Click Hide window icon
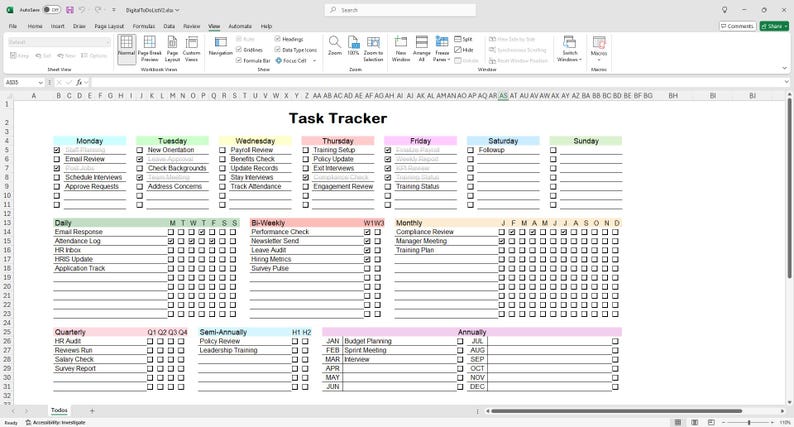 pos(458,50)
